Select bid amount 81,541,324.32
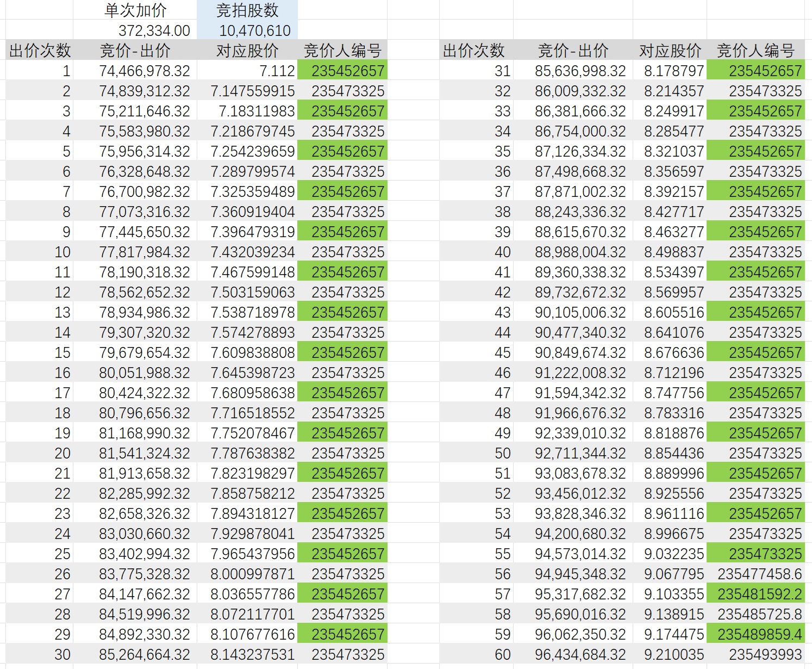Image resolution: width=812 pixels, height=669 pixels. [x=135, y=453]
